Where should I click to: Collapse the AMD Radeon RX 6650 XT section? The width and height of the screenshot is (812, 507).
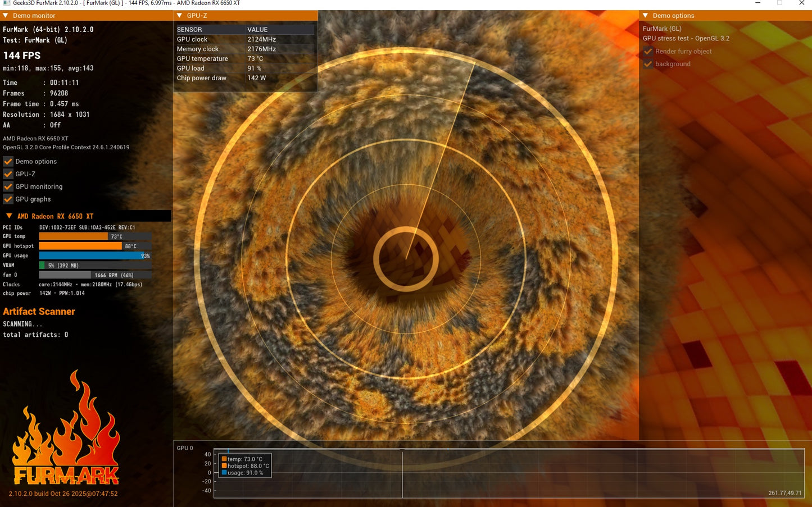(x=9, y=216)
